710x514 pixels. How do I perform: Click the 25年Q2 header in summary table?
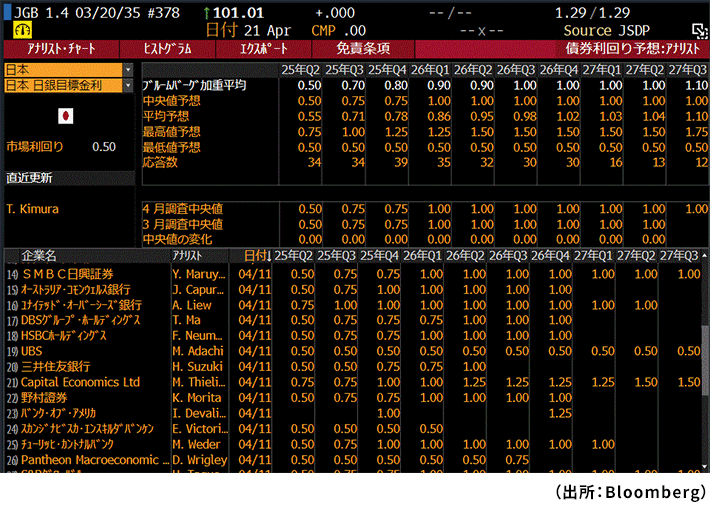tap(301, 70)
